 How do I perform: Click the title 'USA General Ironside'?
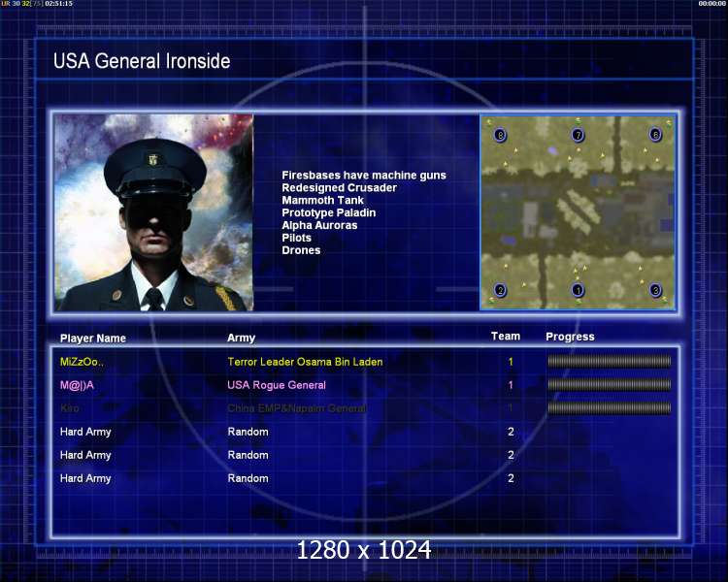tap(142, 61)
